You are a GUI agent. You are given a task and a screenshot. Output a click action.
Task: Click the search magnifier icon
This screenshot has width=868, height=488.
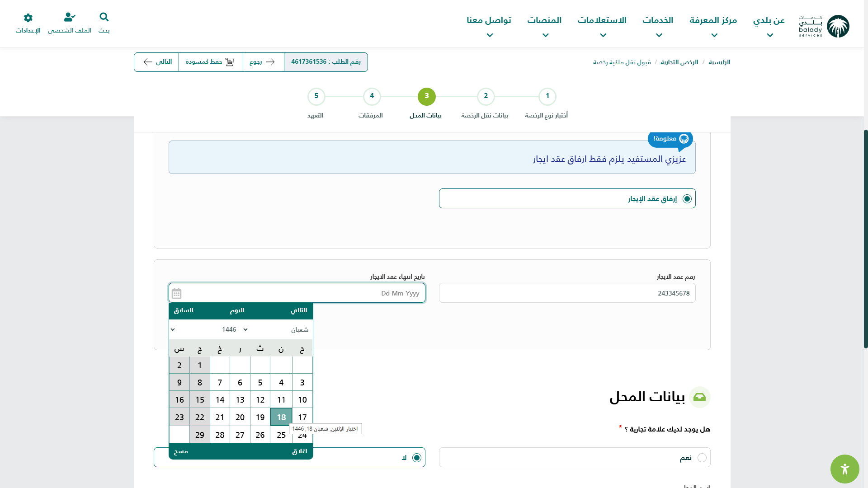(x=104, y=18)
